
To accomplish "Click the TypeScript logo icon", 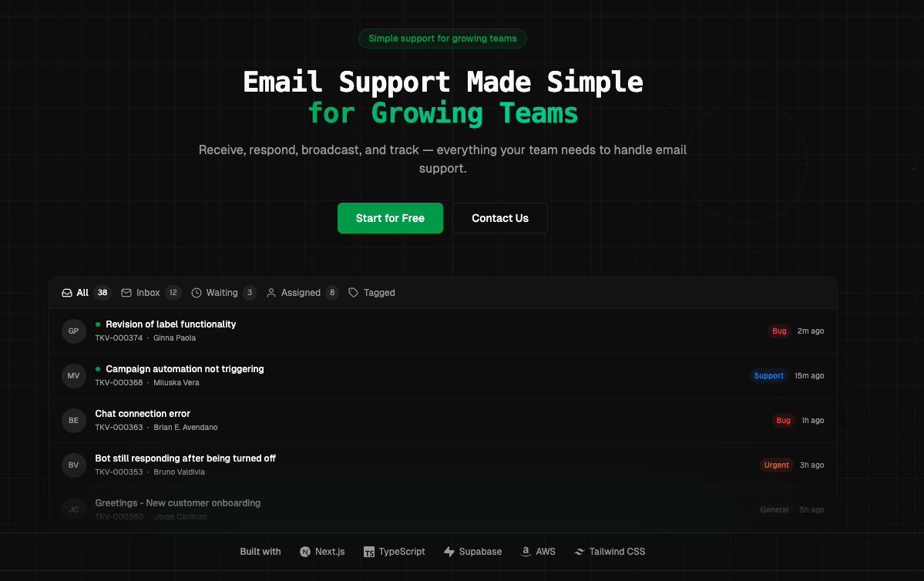I will (369, 552).
